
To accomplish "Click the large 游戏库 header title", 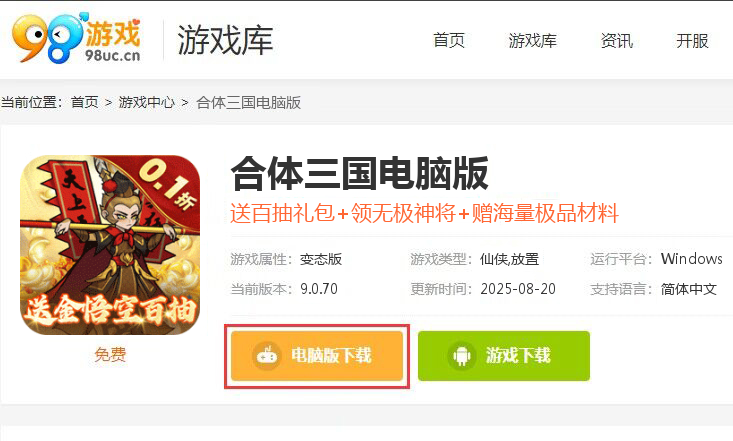I will 225,40.
